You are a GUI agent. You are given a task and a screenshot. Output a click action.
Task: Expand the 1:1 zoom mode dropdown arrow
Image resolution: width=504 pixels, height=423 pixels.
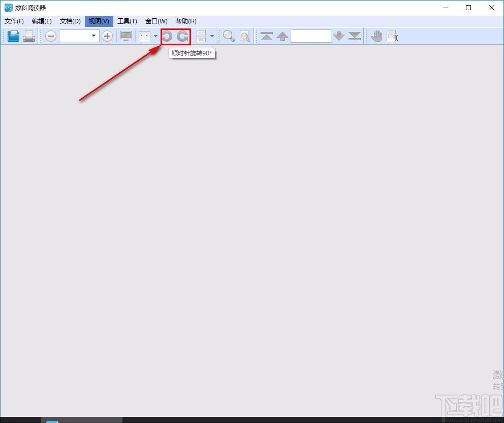tap(155, 36)
